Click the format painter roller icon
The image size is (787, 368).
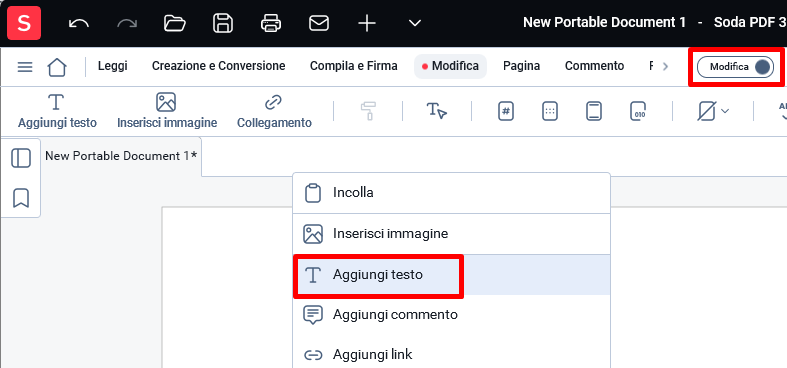point(368,111)
